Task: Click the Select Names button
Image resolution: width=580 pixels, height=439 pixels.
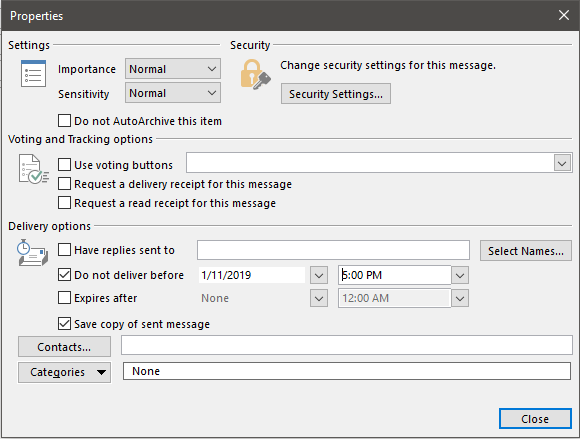Action: (526, 251)
